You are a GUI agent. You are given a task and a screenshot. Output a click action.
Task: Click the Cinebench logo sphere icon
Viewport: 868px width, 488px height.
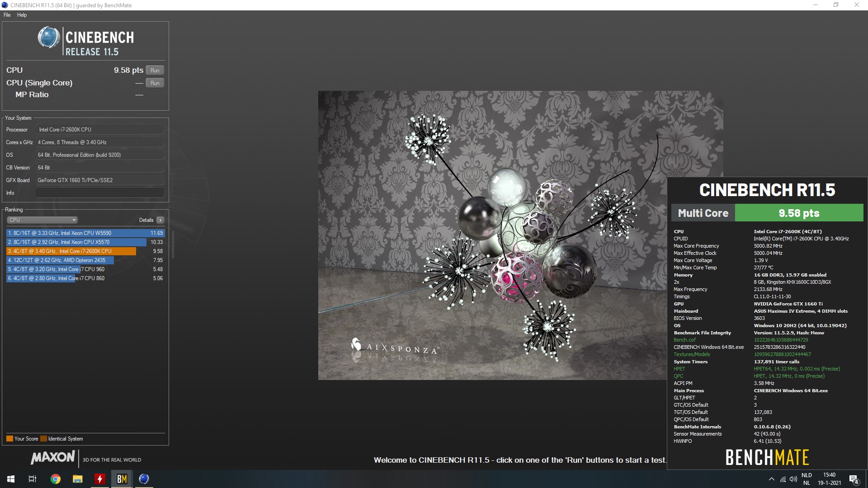pyautogui.click(x=49, y=38)
